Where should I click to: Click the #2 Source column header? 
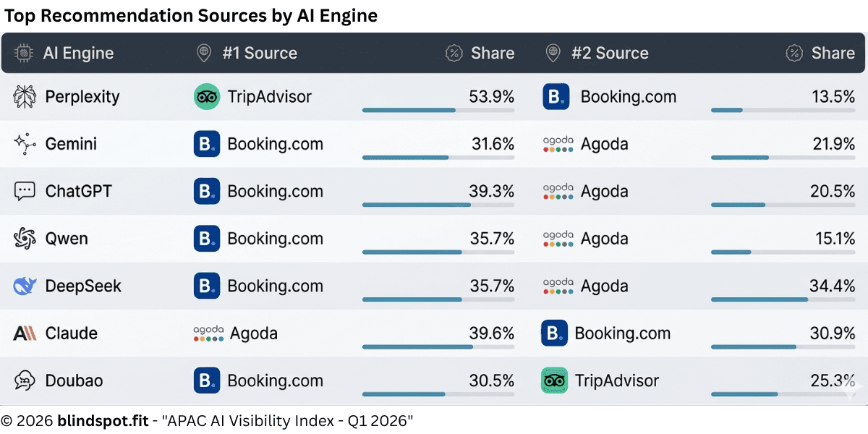pyautogui.click(x=610, y=53)
